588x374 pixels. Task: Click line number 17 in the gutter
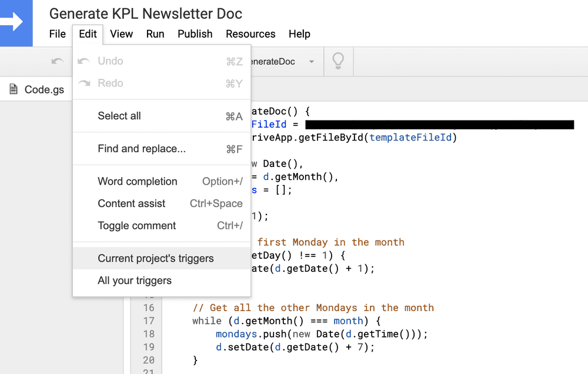(x=149, y=321)
